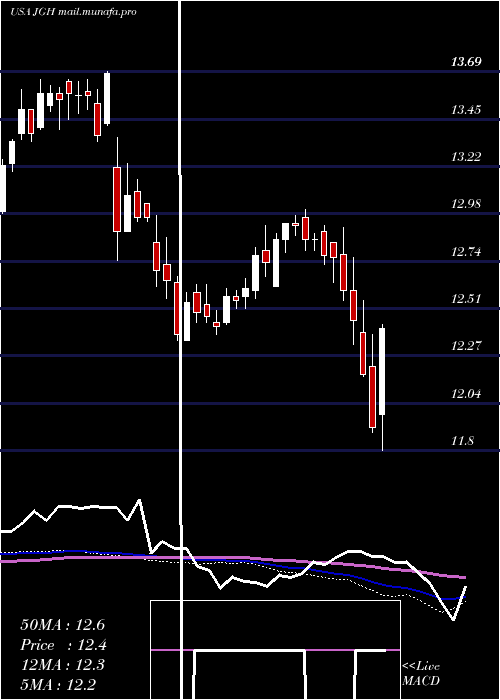Click the 12.04 price axis label
This screenshot has height=700, width=500.
(x=467, y=394)
